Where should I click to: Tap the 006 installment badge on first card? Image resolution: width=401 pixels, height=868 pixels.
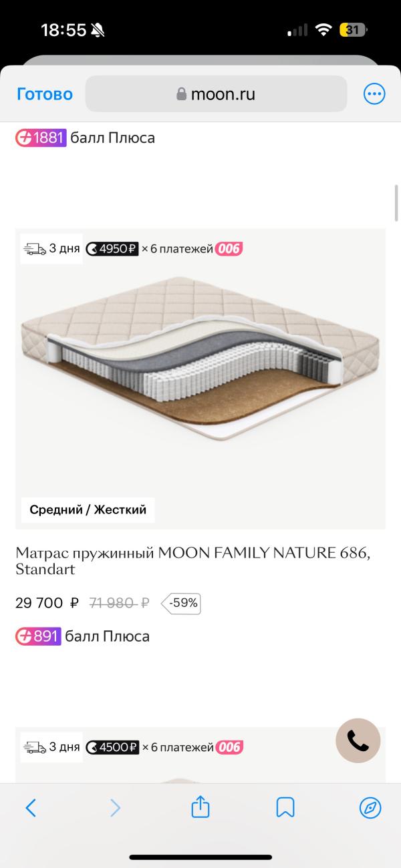229,249
